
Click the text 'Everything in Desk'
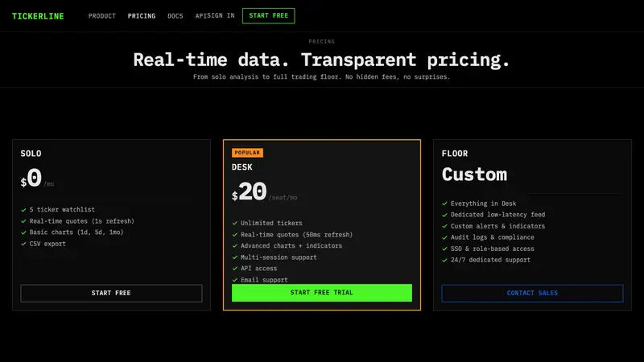(484, 204)
